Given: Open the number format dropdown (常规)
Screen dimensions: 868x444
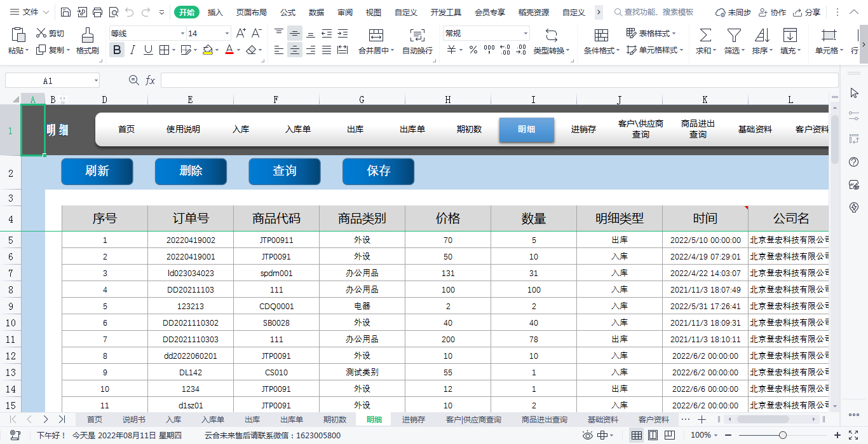Looking at the screenshot, I should coord(526,33).
